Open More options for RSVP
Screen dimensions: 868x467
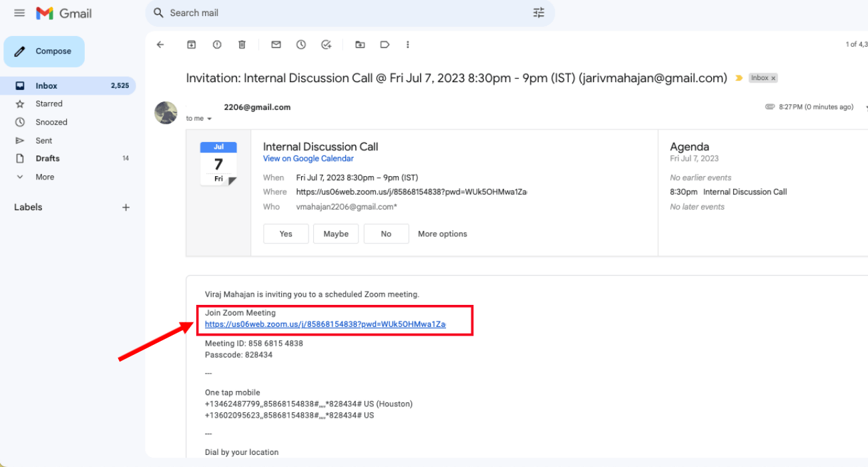point(443,234)
